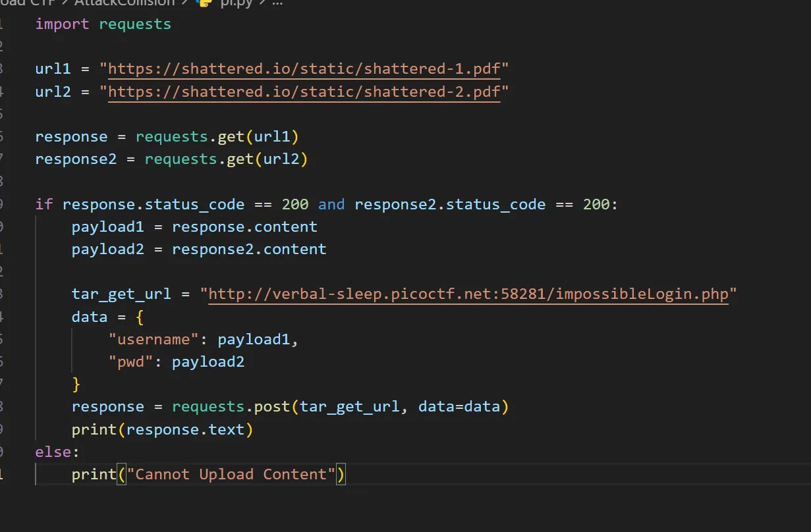
Task: Open the AttackCollision breadcrumb folder
Action: pyautogui.click(x=125, y=3)
